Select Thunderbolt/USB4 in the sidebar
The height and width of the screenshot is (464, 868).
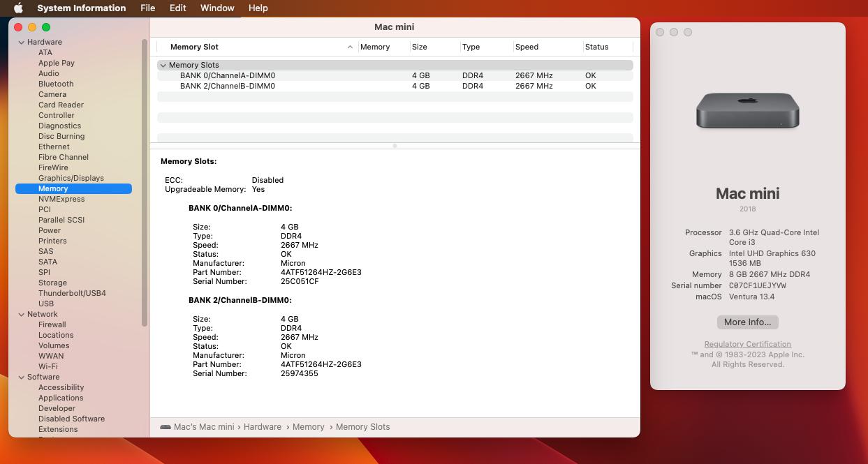tap(72, 293)
